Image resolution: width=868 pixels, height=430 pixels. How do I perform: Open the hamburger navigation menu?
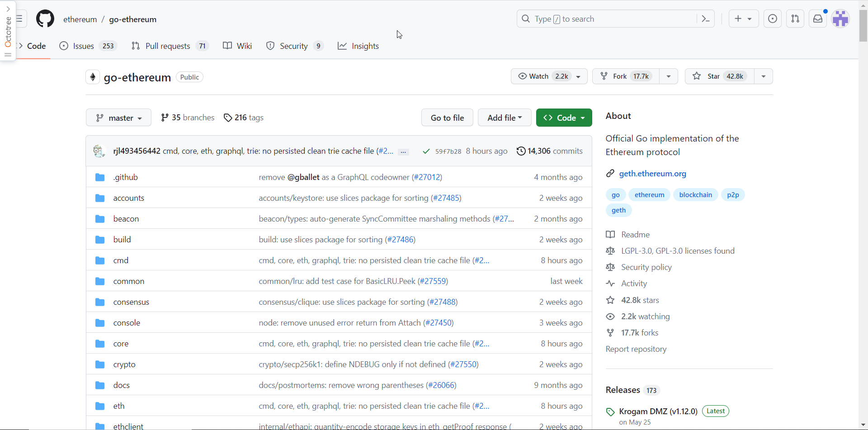click(20, 19)
